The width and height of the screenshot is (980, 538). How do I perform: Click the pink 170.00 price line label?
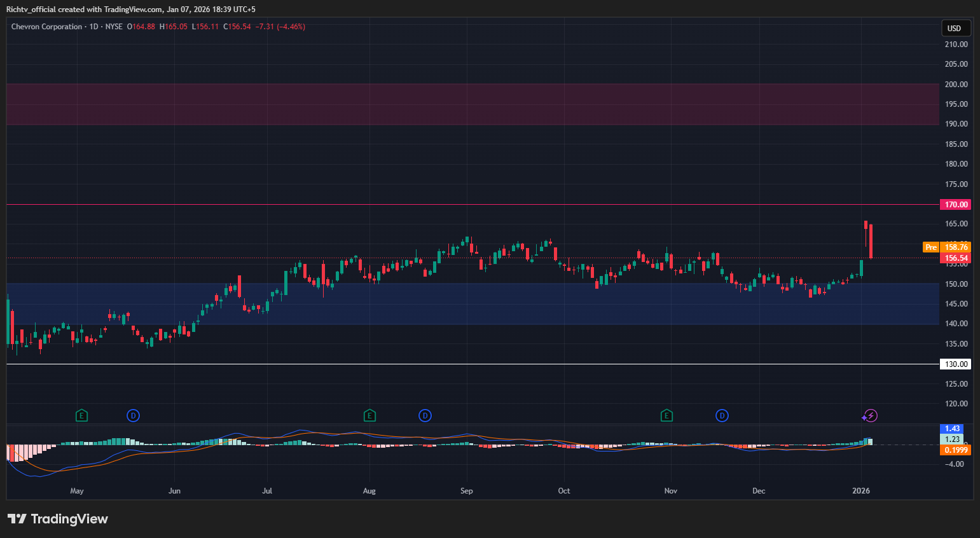(x=956, y=204)
